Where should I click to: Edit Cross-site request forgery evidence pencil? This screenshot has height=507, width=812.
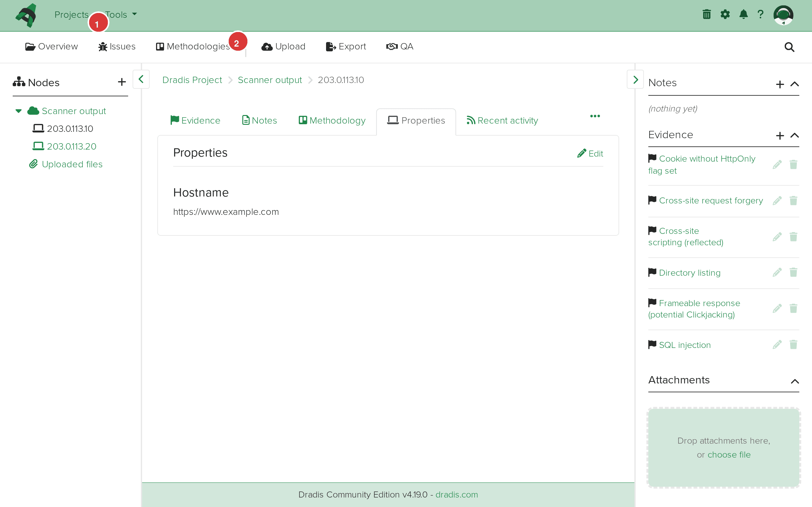click(x=777, y=201)
